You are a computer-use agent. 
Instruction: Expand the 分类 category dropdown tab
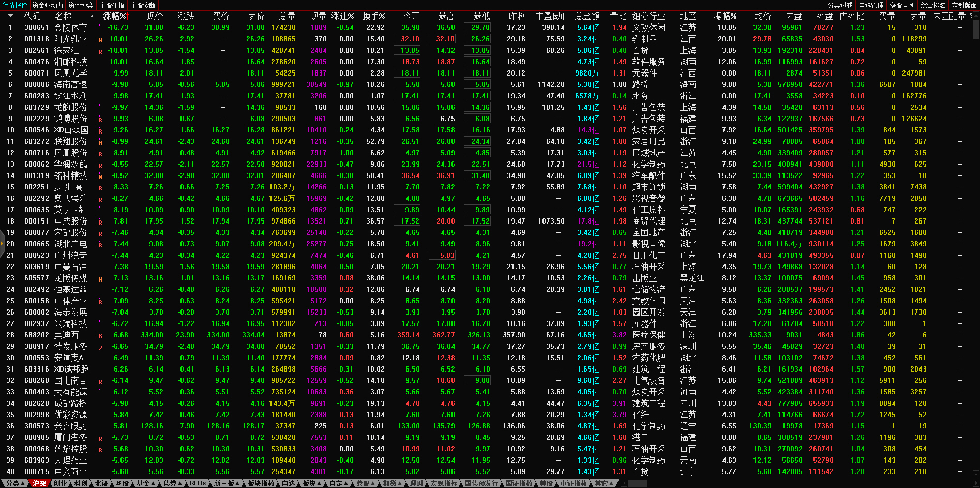(x=14, y=483)
